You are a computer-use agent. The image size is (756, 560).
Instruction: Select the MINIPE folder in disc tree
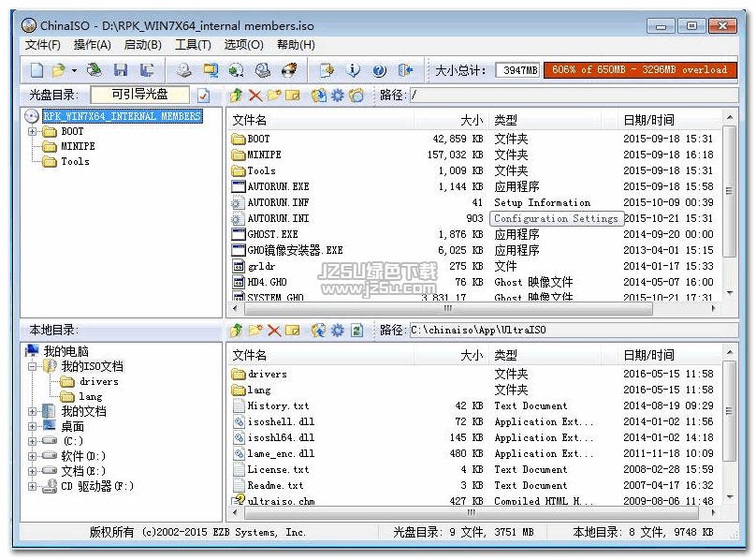[x=78, y=146]
